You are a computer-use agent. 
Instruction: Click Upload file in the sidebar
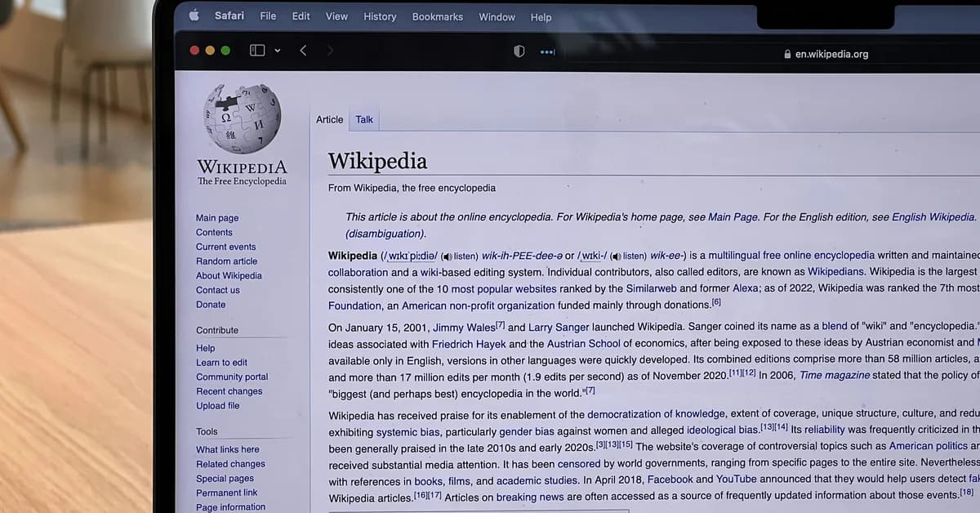coord(217,405)
